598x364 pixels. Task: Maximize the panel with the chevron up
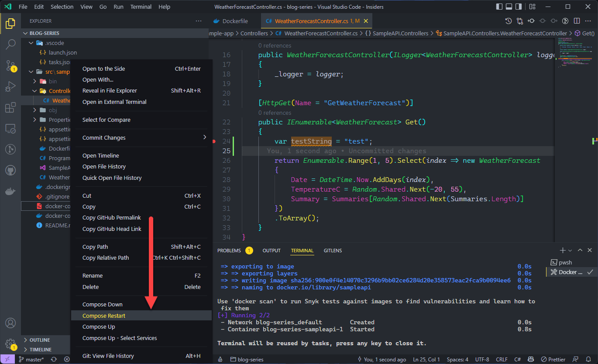point(580,251)
